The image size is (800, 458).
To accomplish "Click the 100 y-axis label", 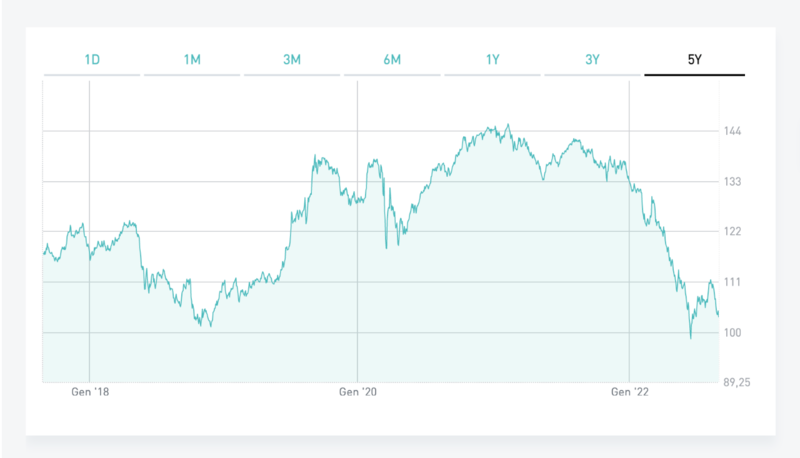I will [731, 332].
